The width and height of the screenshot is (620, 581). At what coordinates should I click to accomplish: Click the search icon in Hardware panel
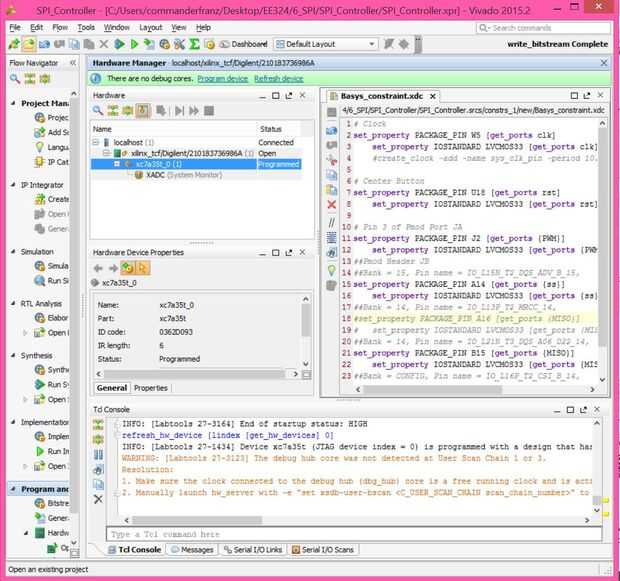(98, 110)
